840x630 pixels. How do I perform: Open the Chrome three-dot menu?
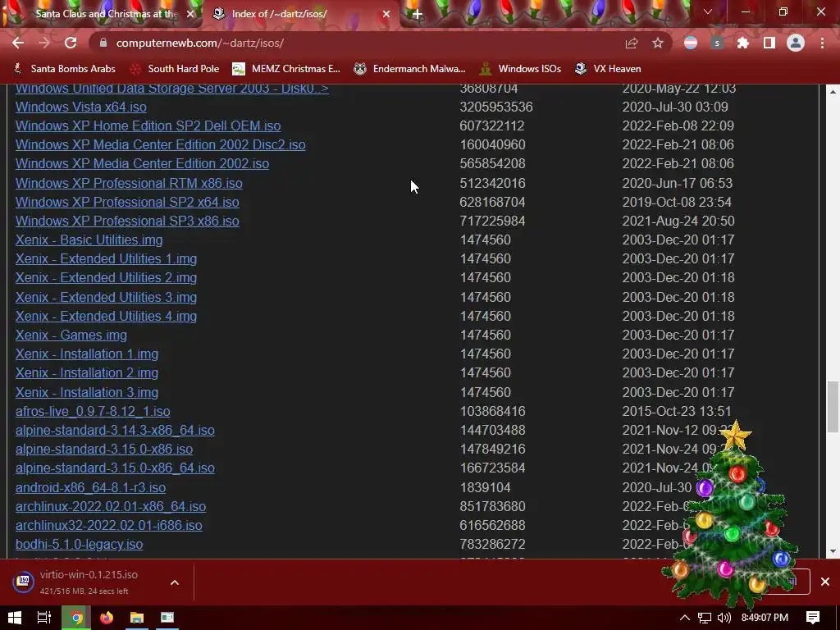tap(822, 43)
